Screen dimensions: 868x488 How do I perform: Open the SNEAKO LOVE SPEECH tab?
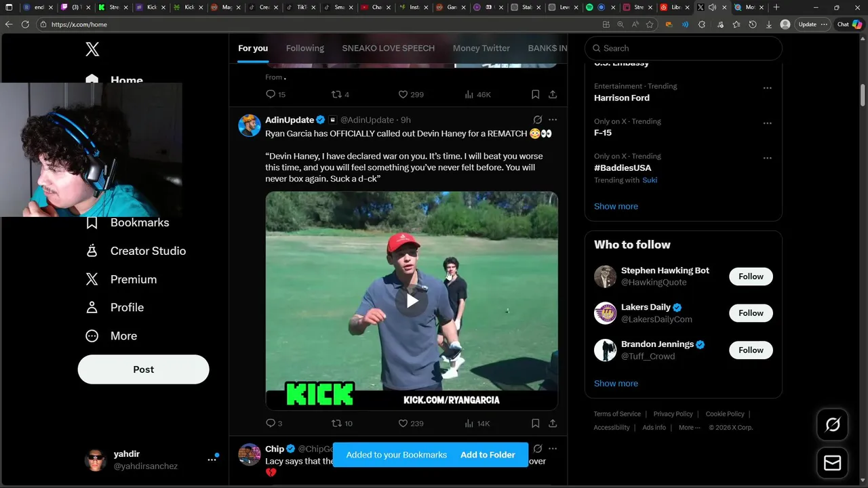389,48
